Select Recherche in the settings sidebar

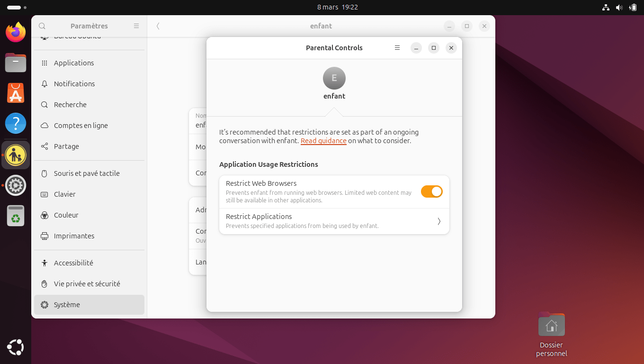(89, 105)
